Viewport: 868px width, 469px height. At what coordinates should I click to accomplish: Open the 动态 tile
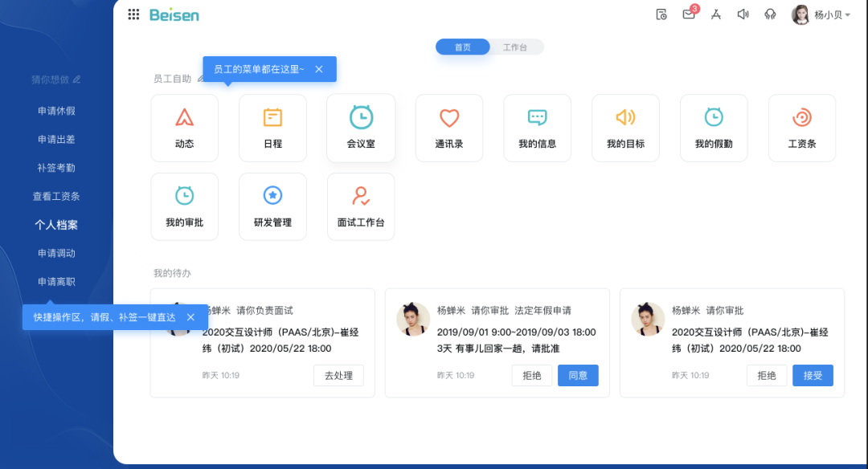pyautogui.click(x=184, y=128)
